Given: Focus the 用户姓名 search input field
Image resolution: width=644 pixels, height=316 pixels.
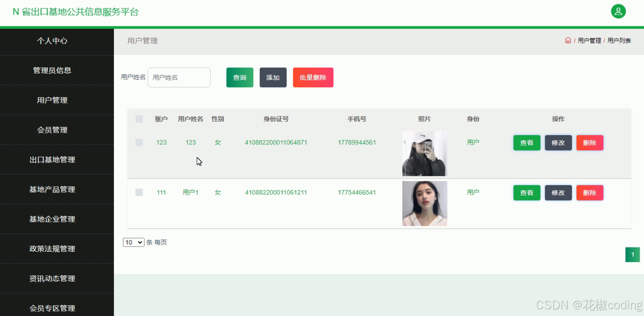Looking at the screenshot, I should [x=179, y=78].
